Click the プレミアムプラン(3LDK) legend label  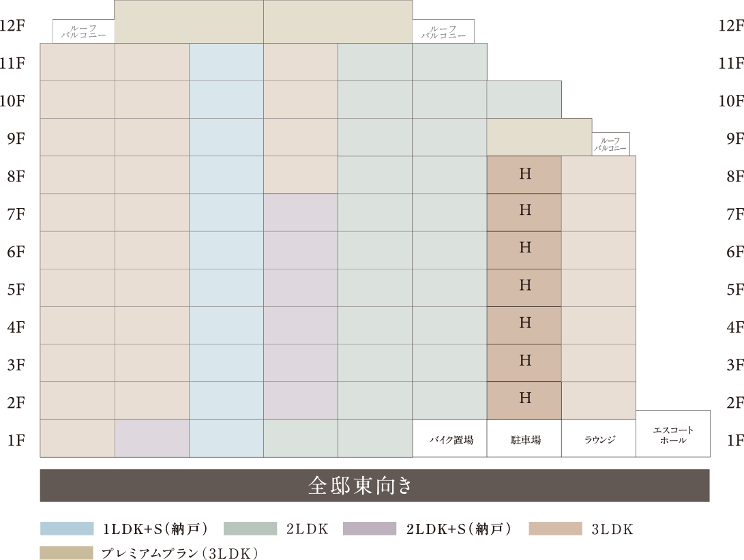(x=180, y=553)
